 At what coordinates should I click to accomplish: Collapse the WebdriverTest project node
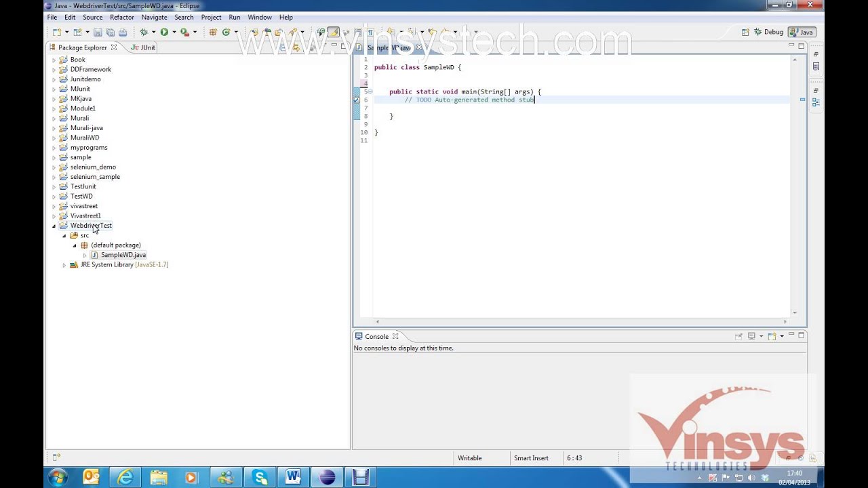54,226
